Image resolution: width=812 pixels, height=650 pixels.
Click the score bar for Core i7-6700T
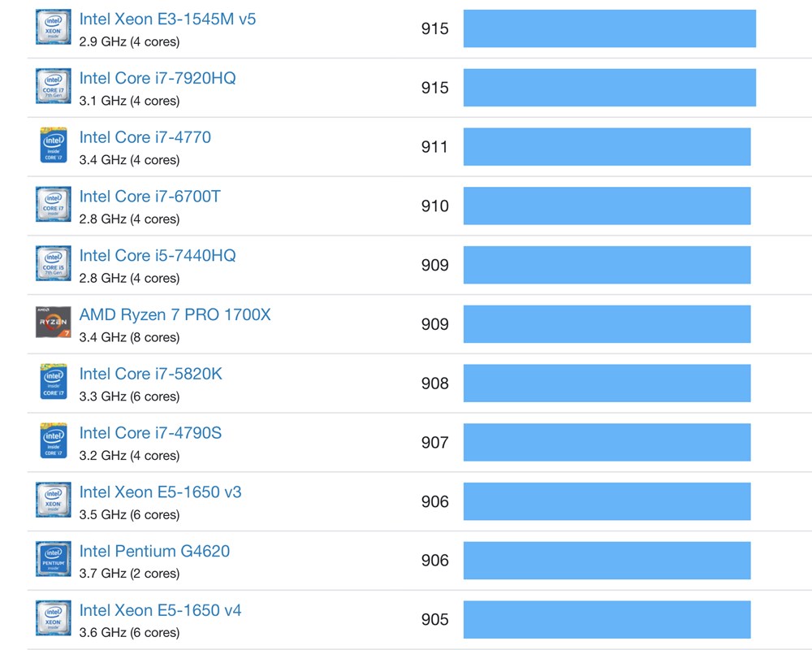[607, 206]
